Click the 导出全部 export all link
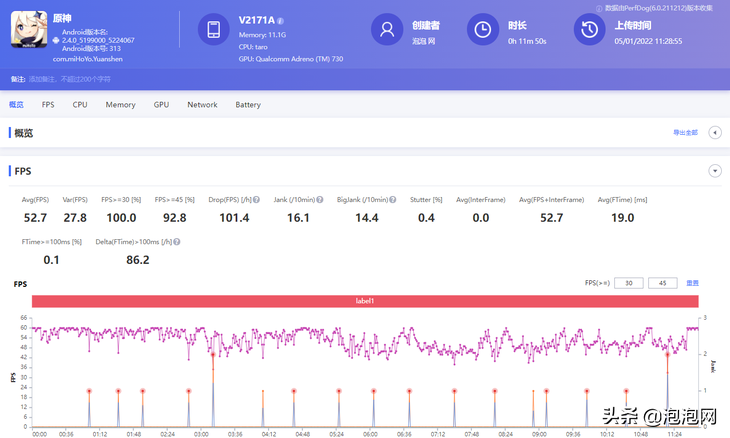Image resolution: width=730 pixels, height=438 pixels. tap(685, 133)
